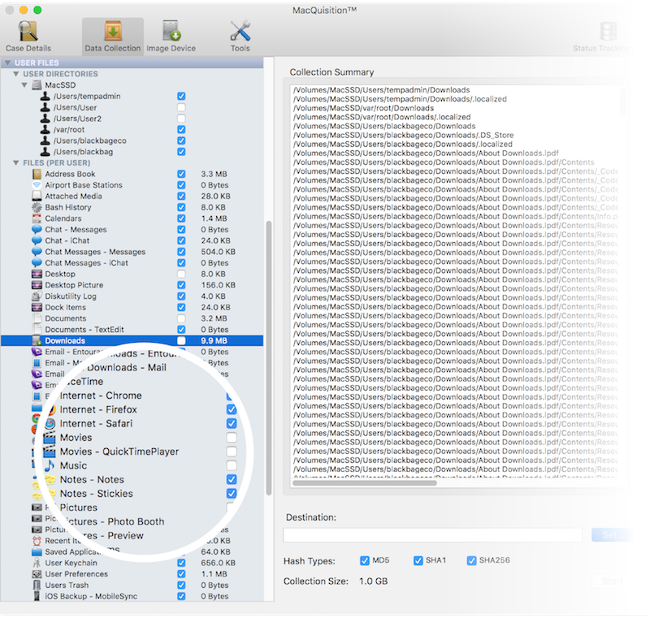
Task: Click the user icon beside /Users/blackbageco
Action: click(x=45, y=140)
